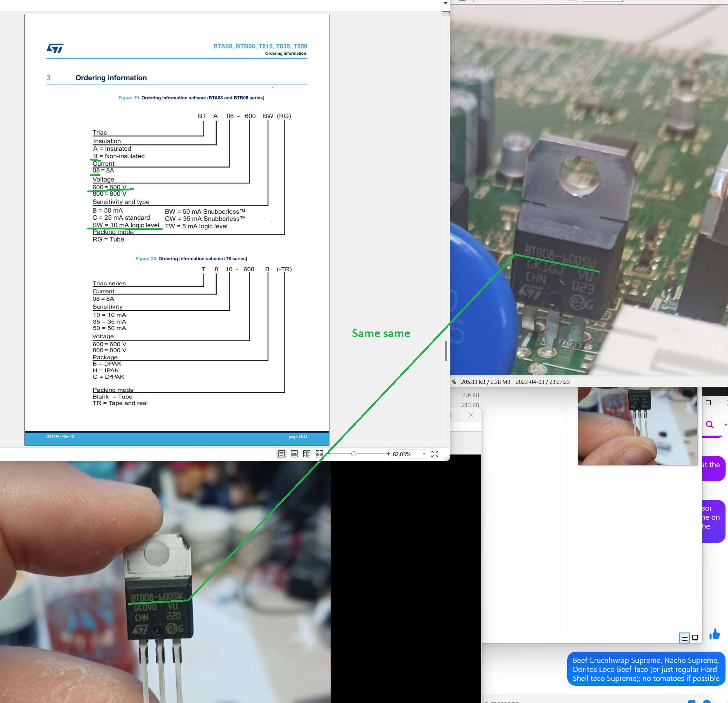Toggle details list view button
This screenshot has height=703, width=728.
(x=685, y=638)
